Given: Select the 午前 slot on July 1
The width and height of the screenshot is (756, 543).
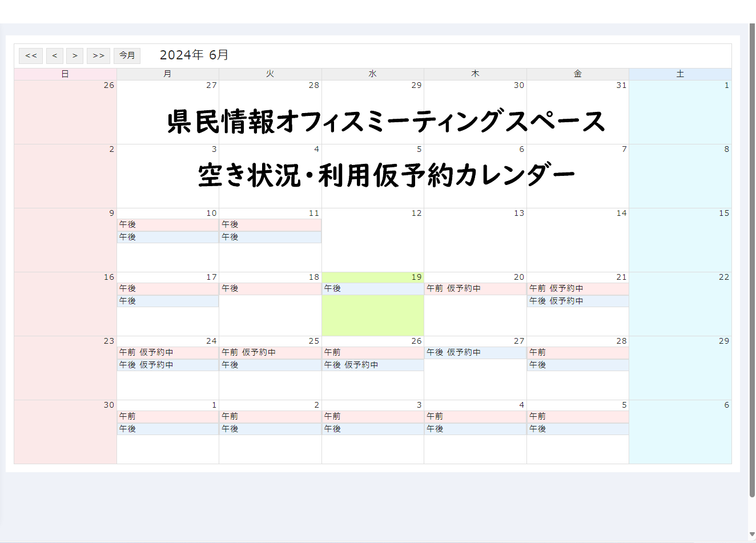Looking at the screenshot, I should coord(168,417).
